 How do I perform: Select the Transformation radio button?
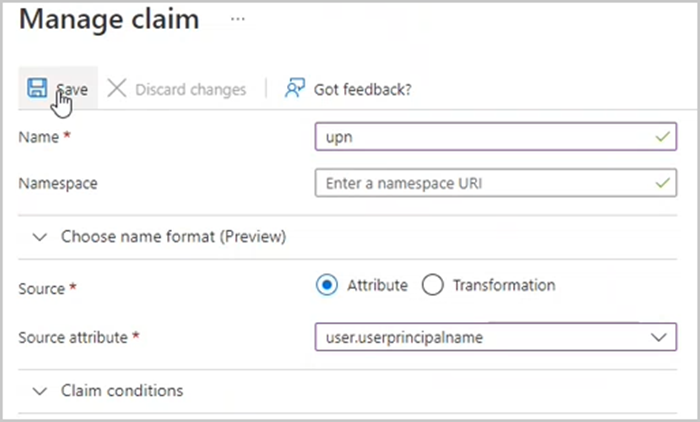[433, 285]
